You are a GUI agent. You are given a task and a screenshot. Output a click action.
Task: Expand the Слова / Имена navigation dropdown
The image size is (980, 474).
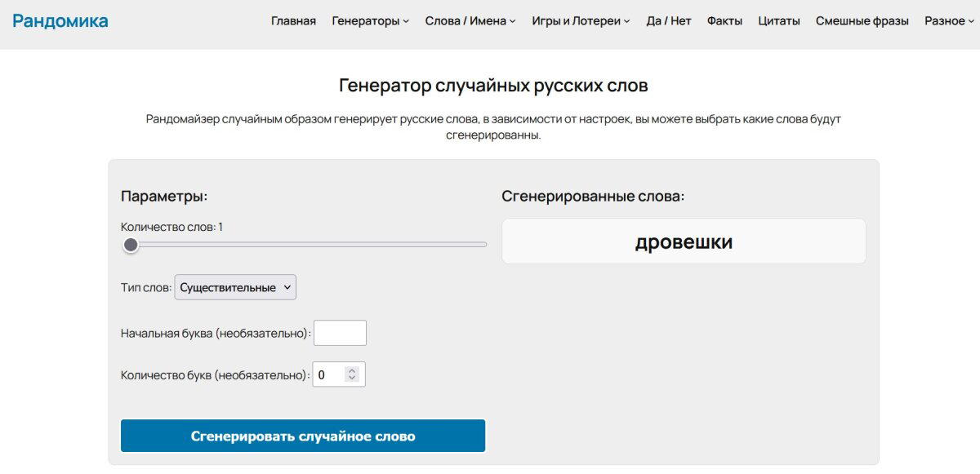click(x=466, y=20)
